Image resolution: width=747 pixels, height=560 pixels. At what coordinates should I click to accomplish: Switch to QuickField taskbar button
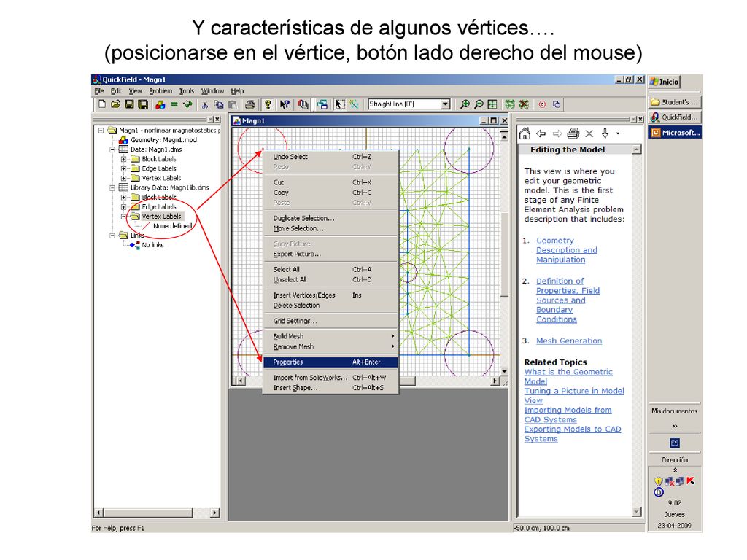click(x=675, y=117)
